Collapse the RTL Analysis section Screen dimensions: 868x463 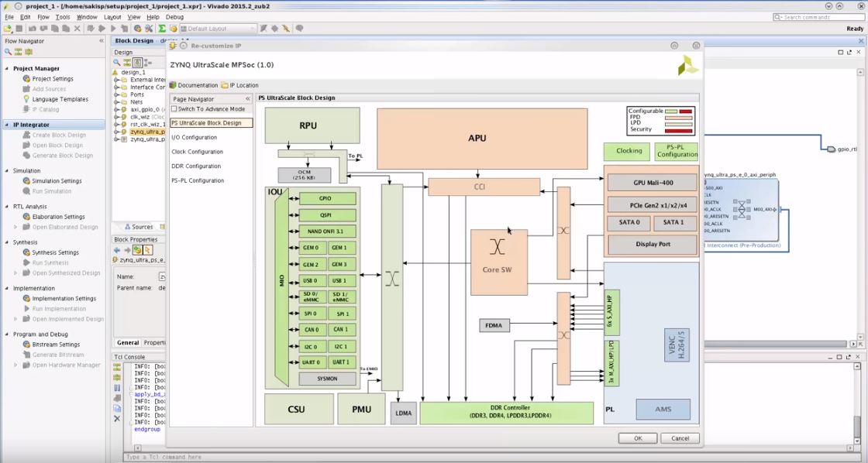tap(7, 206)
